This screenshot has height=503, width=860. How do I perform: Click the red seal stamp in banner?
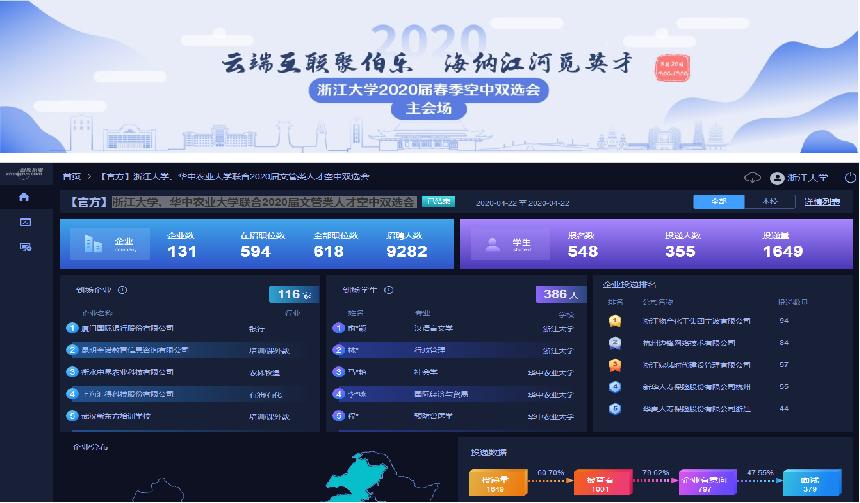(x=672, y=69)
